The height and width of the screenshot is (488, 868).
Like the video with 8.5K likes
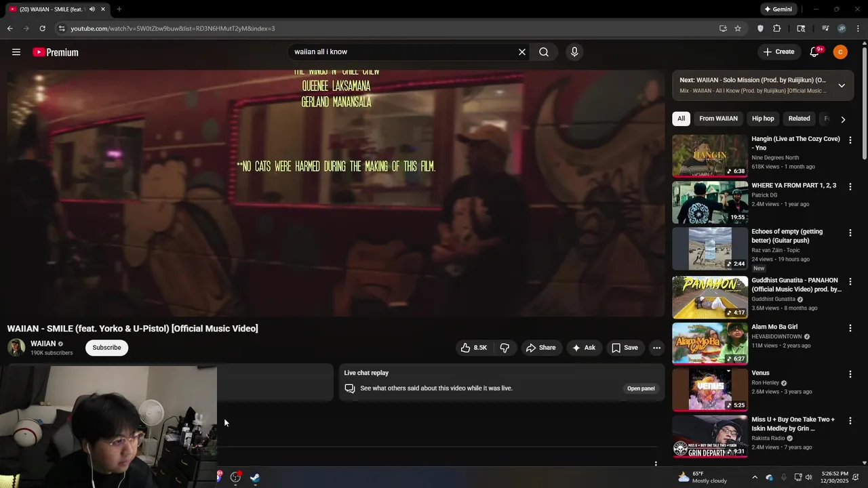pos(474,348)
